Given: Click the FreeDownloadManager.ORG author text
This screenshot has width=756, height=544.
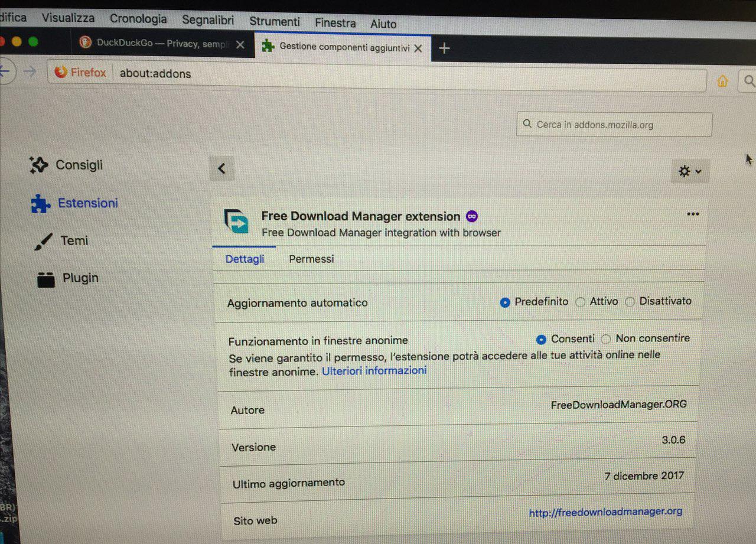Looking at the screenshot, I should (x=618, y=405).
